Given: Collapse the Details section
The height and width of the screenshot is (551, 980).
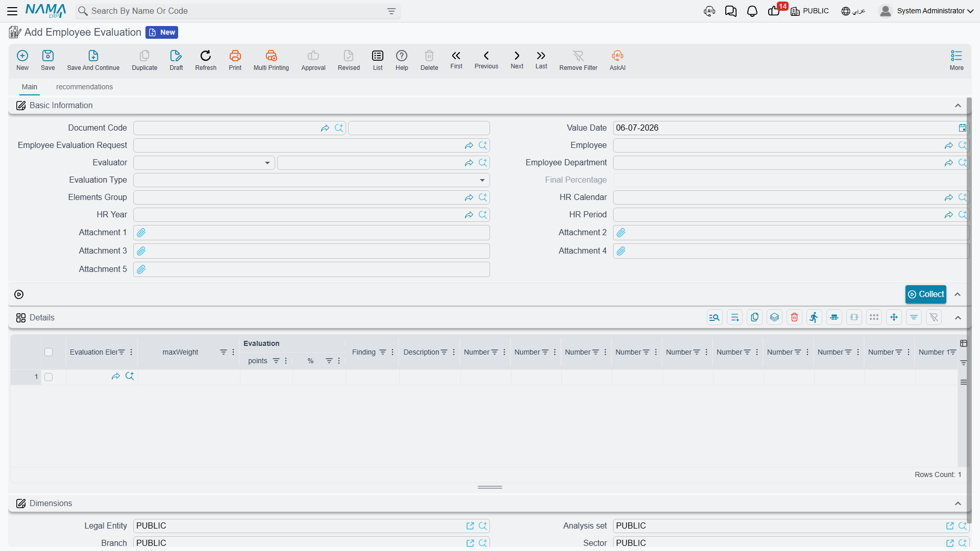Looking at the screenshot, I should [x=958, y=318].
